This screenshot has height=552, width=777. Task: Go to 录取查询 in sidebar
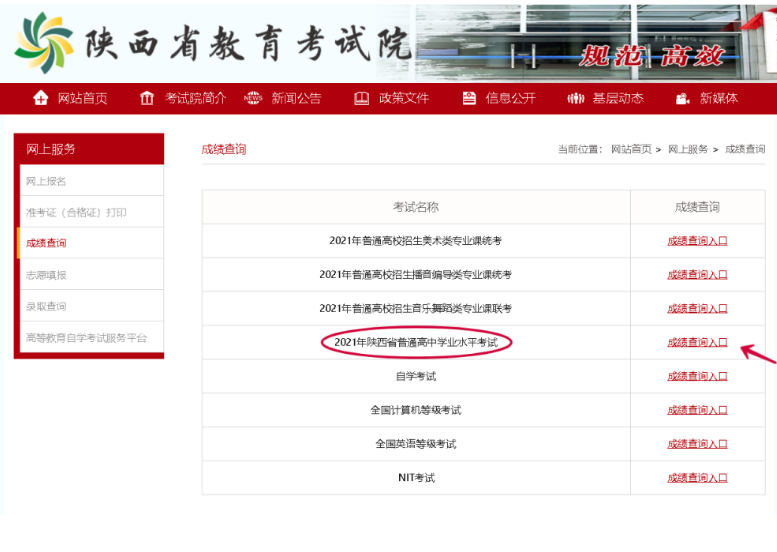coord(46,306)
